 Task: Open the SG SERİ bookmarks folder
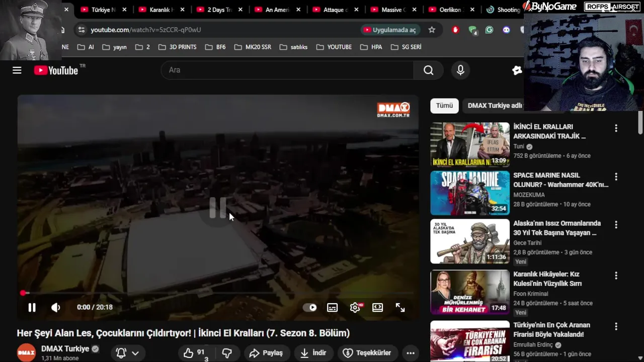[406, 47]
